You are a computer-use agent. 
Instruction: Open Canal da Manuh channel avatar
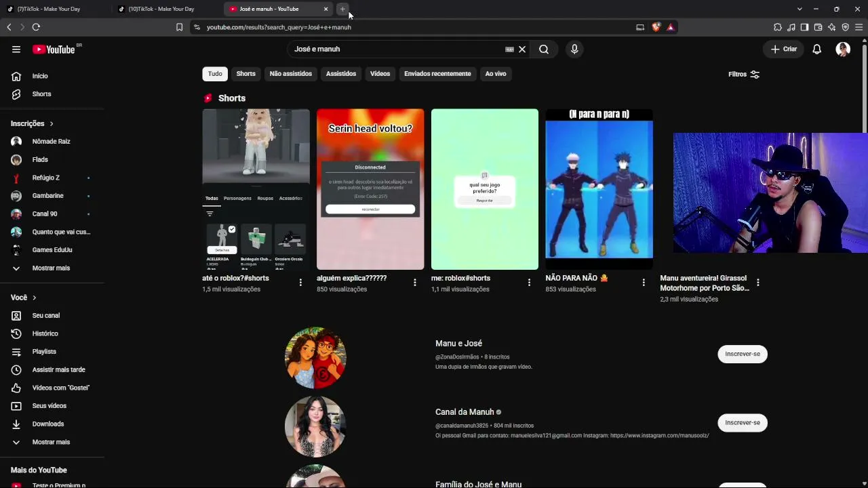coord(315,426)
